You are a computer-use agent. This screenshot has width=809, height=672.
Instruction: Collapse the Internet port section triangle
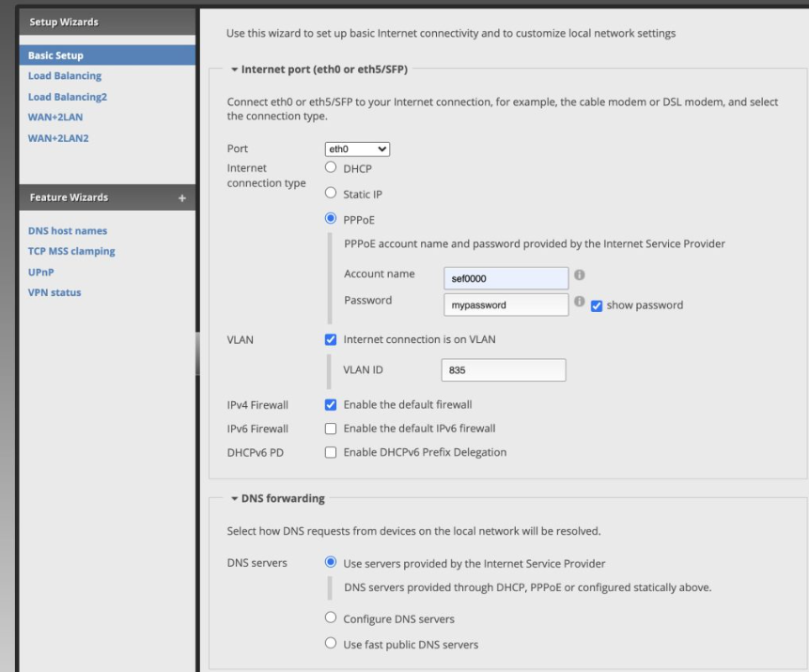pos(234,70)
